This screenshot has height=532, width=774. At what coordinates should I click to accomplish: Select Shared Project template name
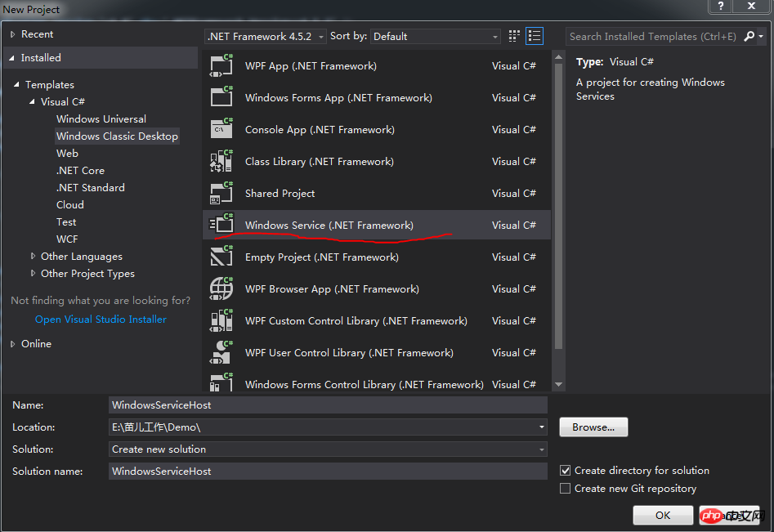click(x=280, y=194)
